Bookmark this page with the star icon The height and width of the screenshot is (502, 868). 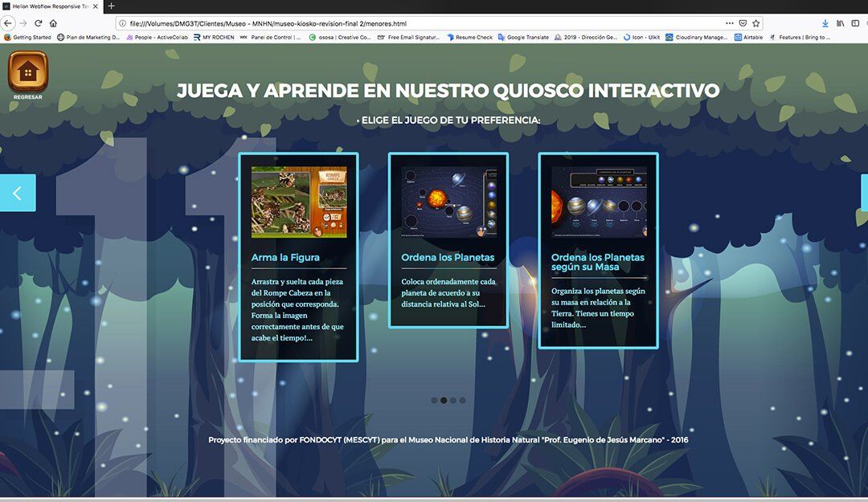[755, 23]
